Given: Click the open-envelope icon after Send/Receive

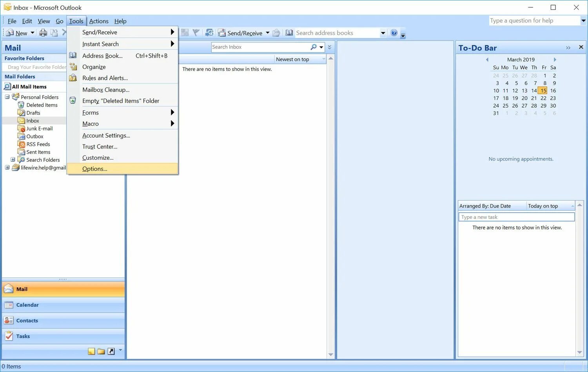Looking at the screenshot, I should pos(276,33).
